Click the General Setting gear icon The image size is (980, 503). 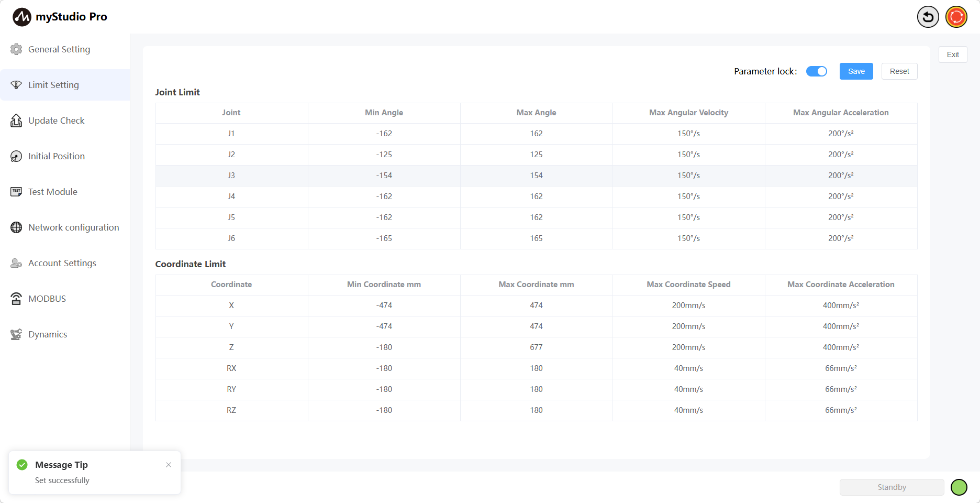[x=16, y=49]
